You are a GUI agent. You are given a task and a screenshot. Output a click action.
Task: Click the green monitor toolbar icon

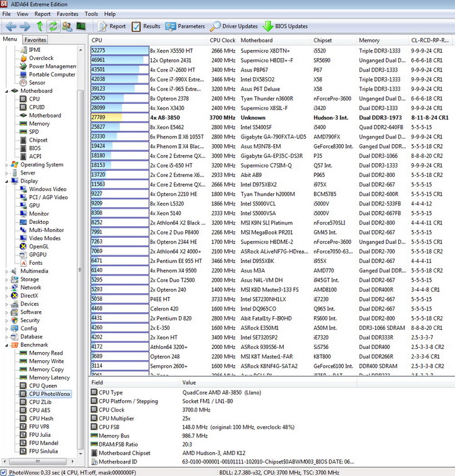[81, 27]
